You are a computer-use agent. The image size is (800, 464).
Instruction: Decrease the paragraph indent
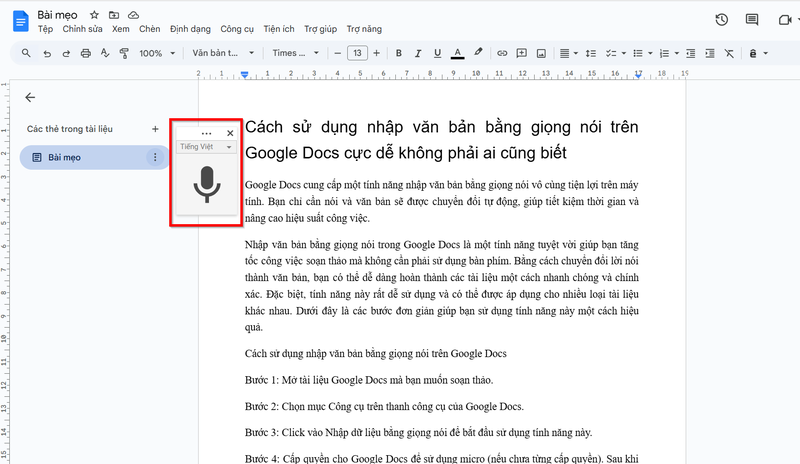[690, 53]
